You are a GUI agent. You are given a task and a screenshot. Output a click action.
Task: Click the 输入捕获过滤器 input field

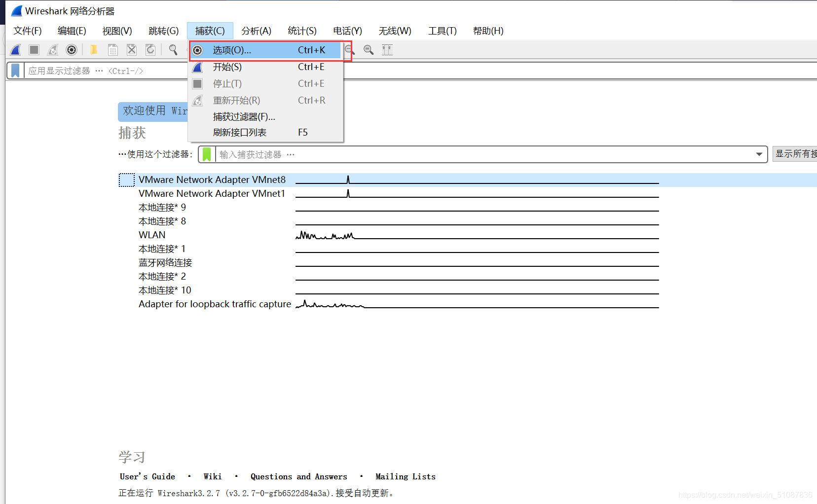(x=483, y=154)
